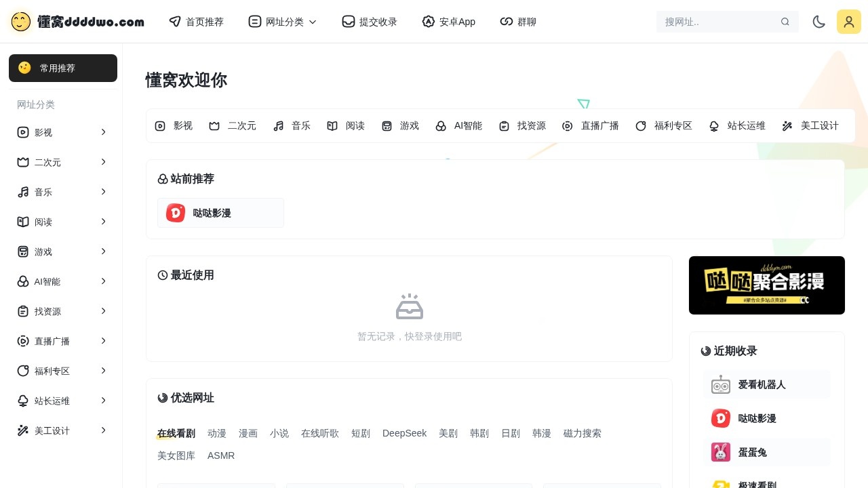Click the 福利专区 icon in sidebar
This screenshot has height=488, width=868.
click(x=23, y=371)
